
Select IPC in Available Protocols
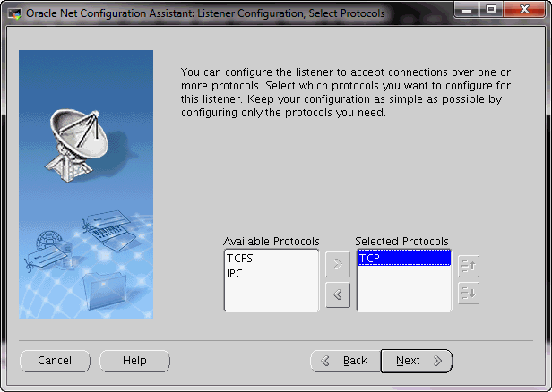(x=272, y=274)
